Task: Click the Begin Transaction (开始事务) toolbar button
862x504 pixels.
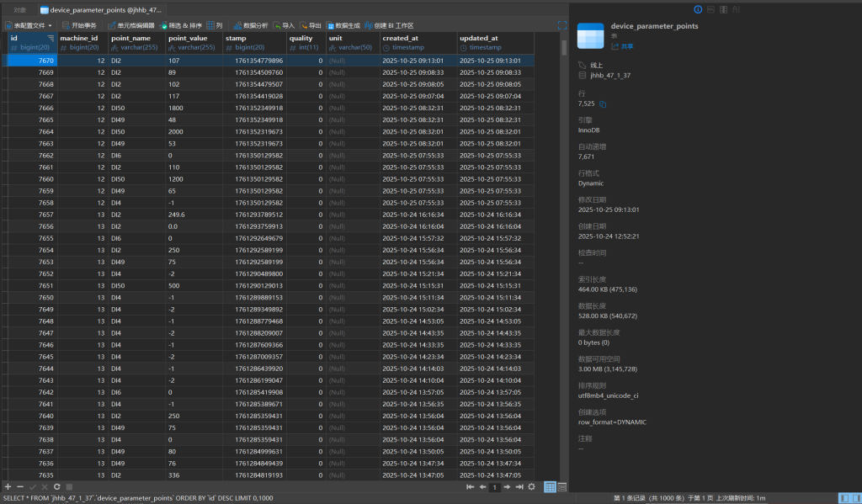Action: (x=80, y=26)
